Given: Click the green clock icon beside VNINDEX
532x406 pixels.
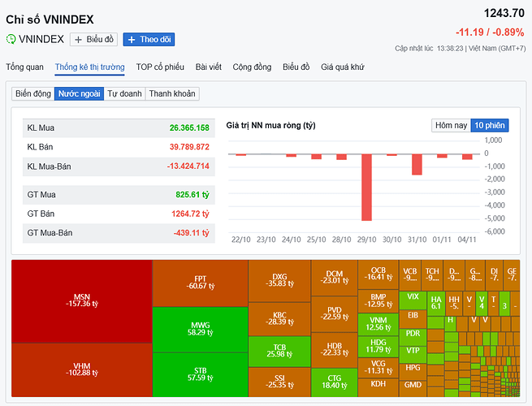Looking at the screenshot, I should 11,39.
